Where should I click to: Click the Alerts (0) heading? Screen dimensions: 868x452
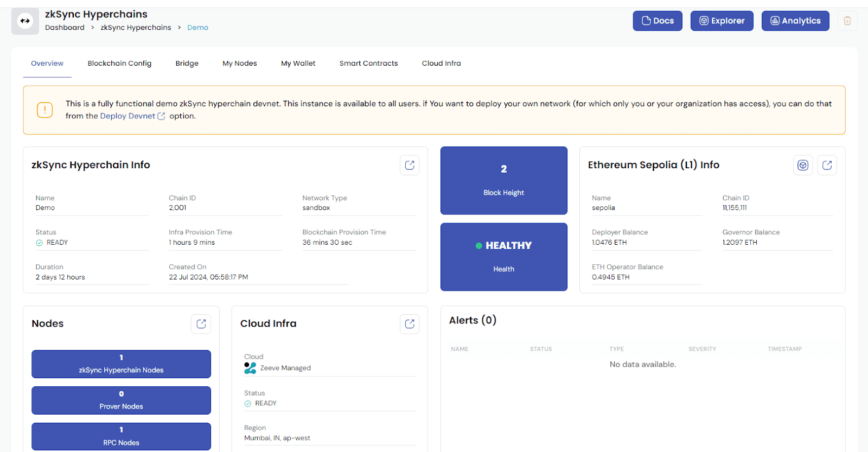pyautogui.click(x=473, y=321)
